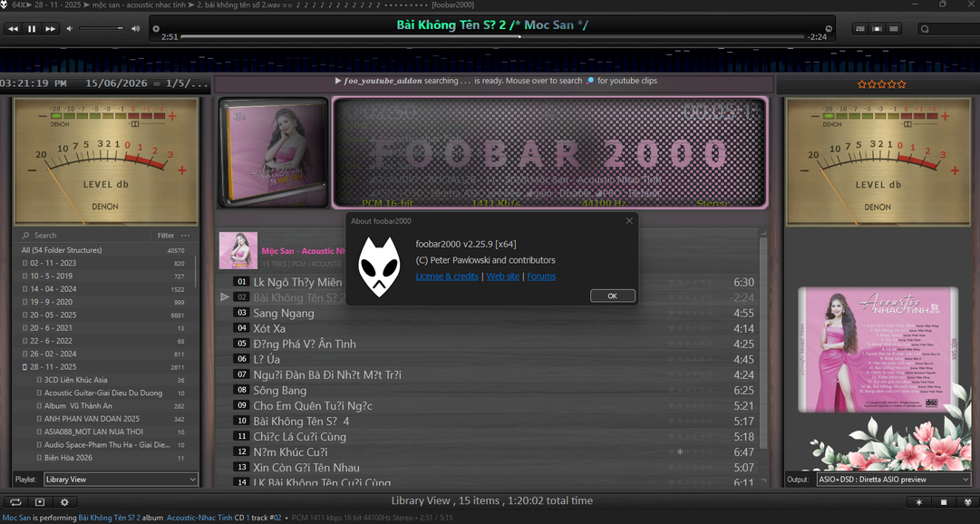
Task: Click the bottom-right stop square icon
Action: coord(944,502)
